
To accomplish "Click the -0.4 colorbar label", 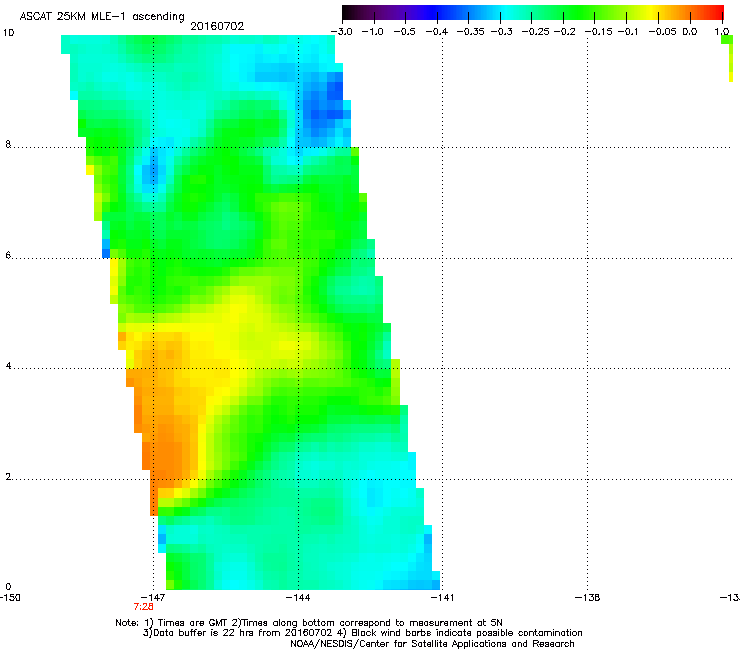I will coord(437,32).
